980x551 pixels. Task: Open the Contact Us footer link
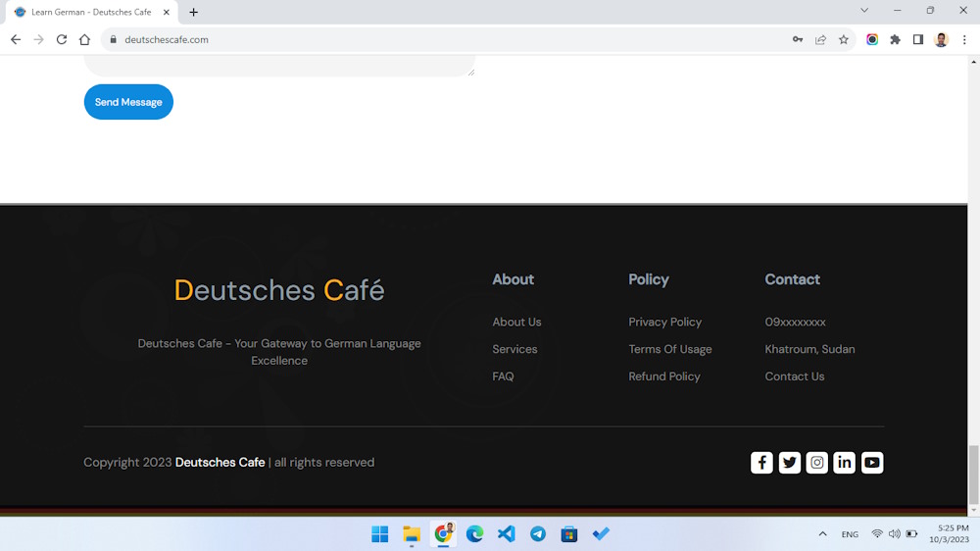(795, 376)
